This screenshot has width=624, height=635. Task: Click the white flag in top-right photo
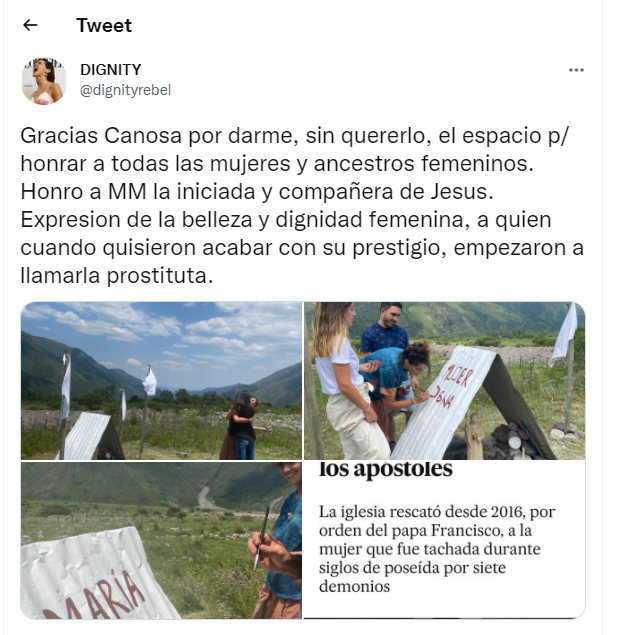click(x=565, y=332)
